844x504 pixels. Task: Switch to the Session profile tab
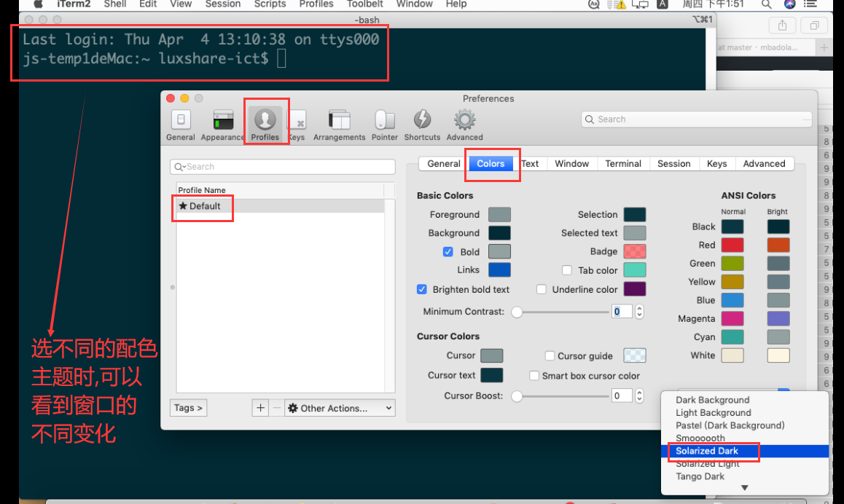click(674, 164)
